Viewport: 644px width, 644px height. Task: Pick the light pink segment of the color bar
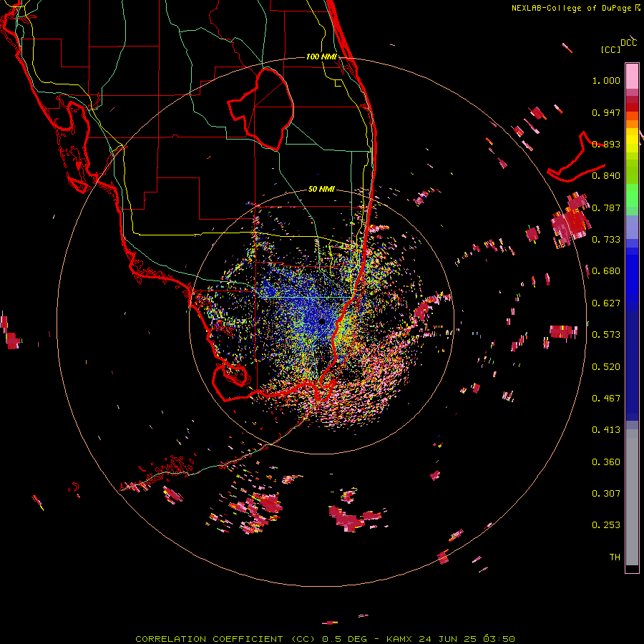pos(632,76)
